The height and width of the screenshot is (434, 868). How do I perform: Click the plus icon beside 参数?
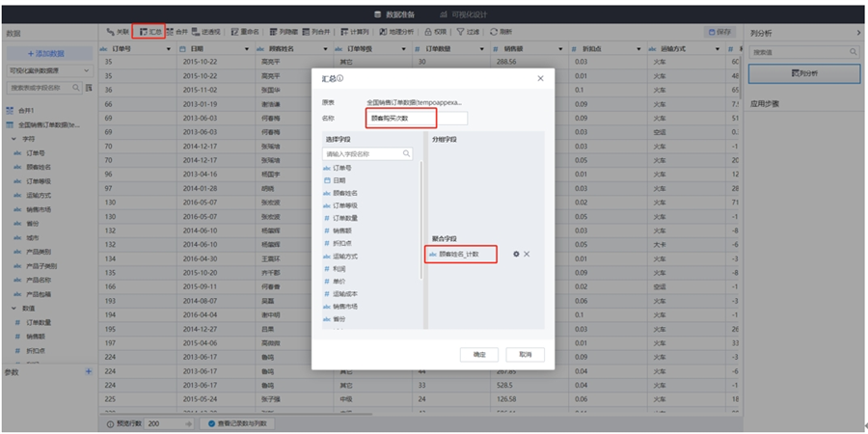[89, 371]
